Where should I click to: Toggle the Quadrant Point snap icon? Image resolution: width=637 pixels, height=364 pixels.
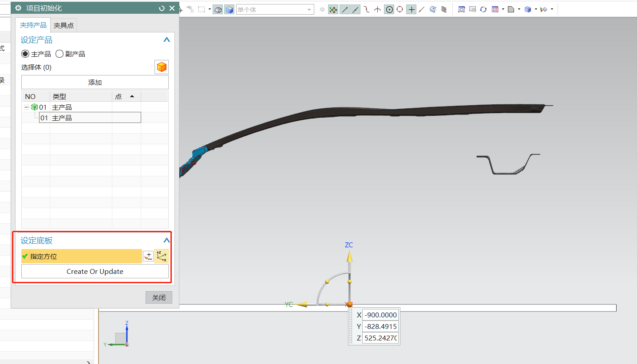(400, 9)
